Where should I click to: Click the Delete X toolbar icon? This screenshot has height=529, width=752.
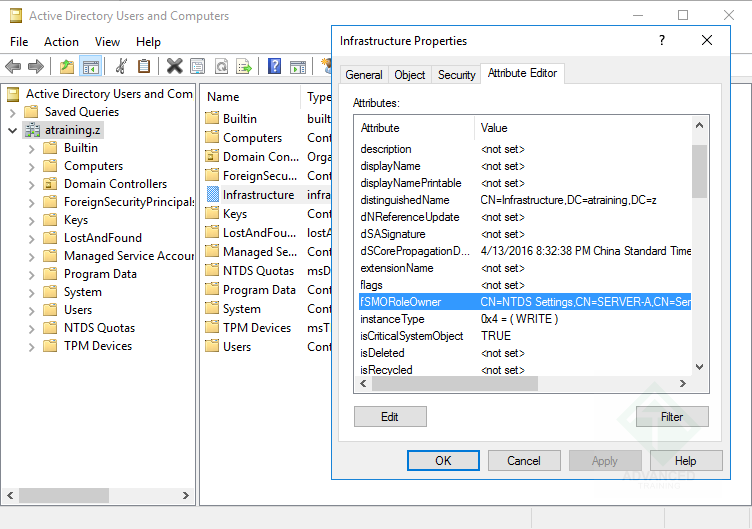[x=175, y=66]
